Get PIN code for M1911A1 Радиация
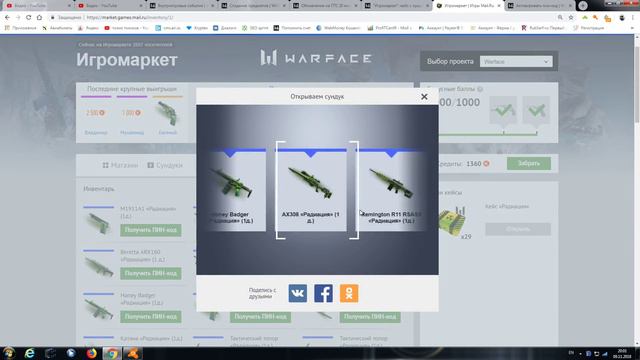This screenshot has width=640, height=360. 151,230
